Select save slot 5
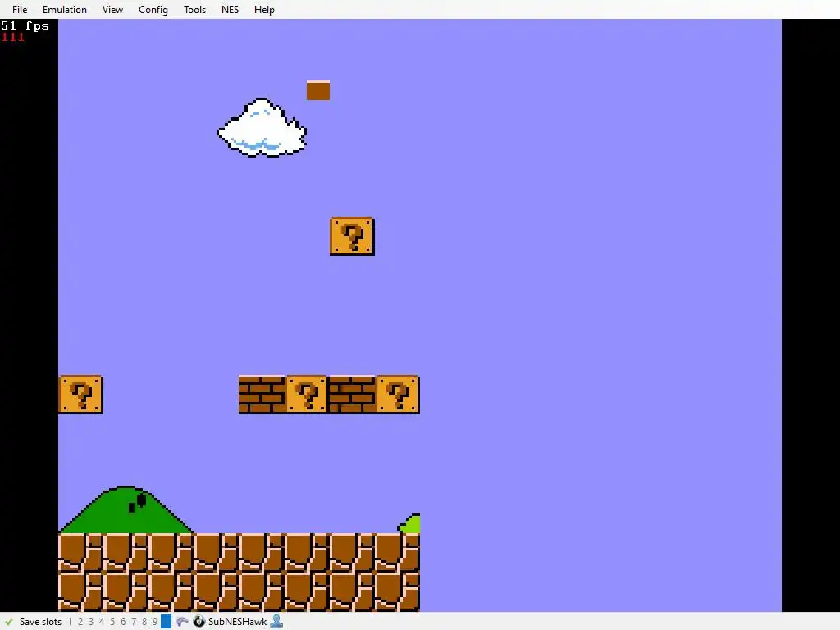The height and width of the screenshot is (630, 840). (112, 622)
